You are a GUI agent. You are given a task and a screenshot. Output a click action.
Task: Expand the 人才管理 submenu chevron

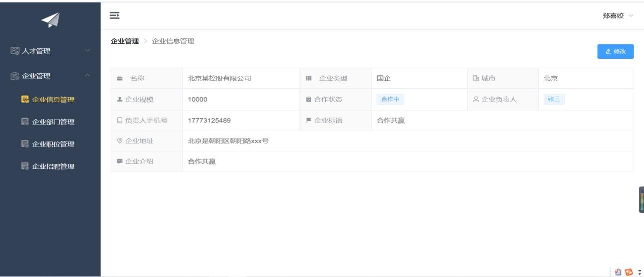pyautogui.click(x=88, y=51)
